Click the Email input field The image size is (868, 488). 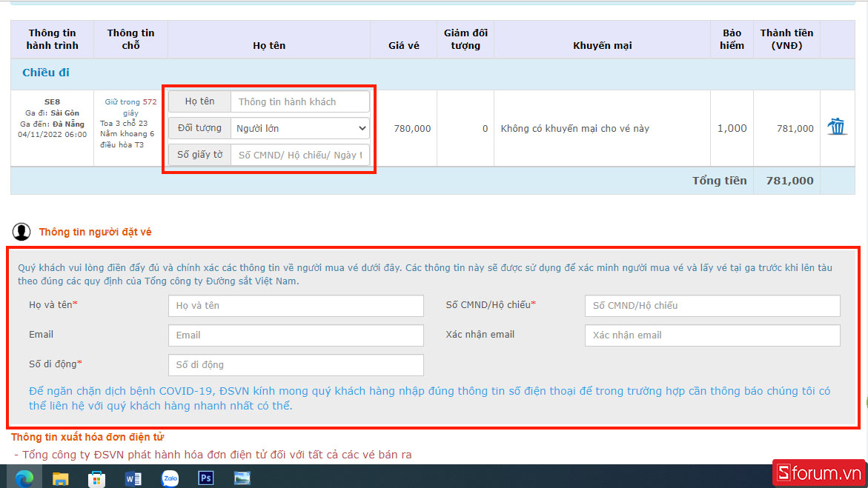click(296, 335)
